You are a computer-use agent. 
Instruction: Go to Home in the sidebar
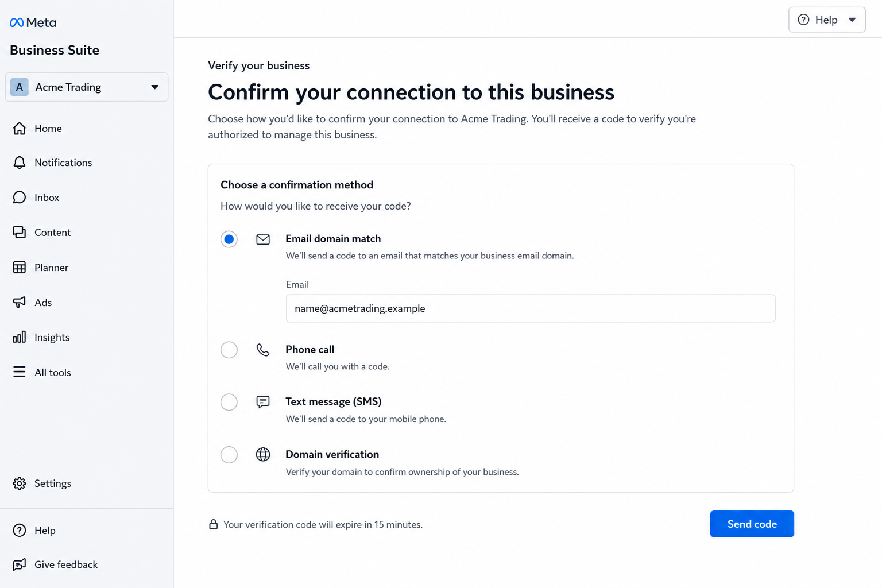(x=48, y=129)
